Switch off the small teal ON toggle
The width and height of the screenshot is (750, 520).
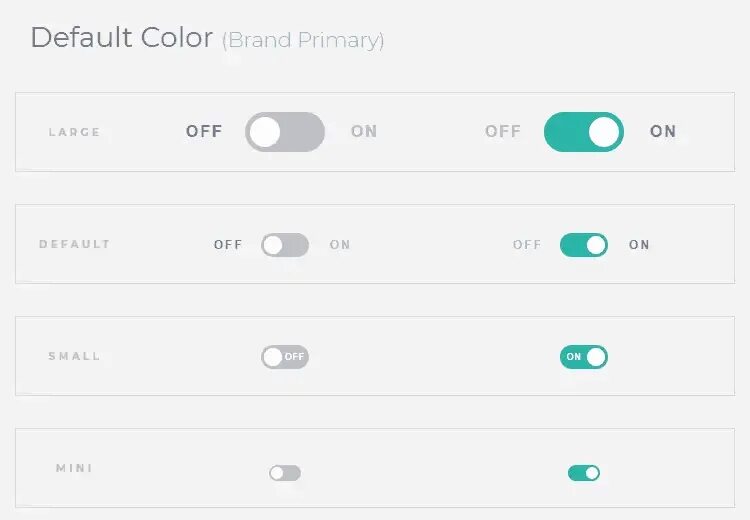click(x=583, y=357)
